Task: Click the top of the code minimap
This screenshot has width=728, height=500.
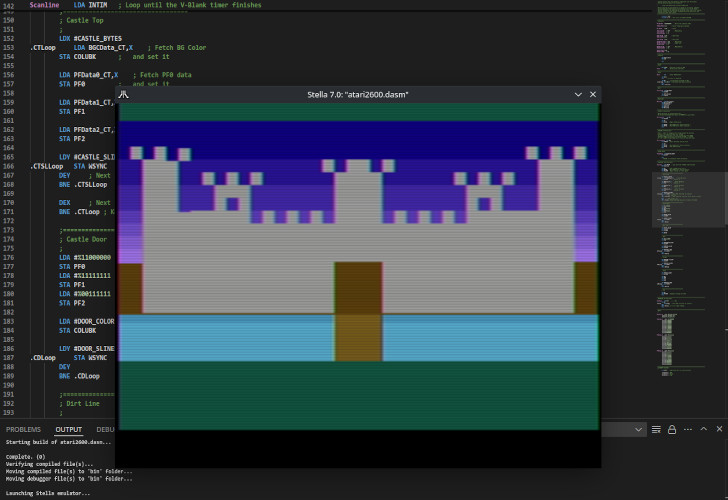Action: click(689, 10)
